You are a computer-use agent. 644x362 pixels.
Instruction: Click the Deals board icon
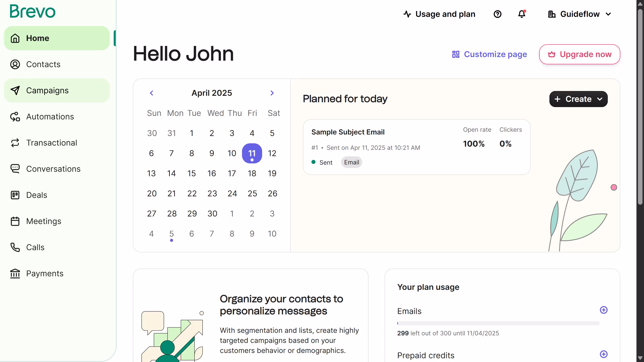(15, 195)
